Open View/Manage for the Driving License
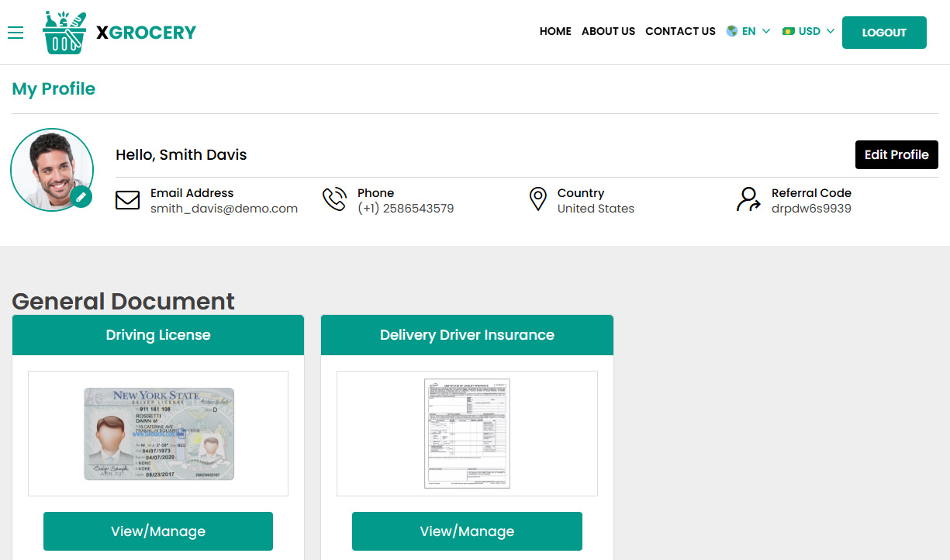Viewport: 950px width, 560px height. coord(157,531)
